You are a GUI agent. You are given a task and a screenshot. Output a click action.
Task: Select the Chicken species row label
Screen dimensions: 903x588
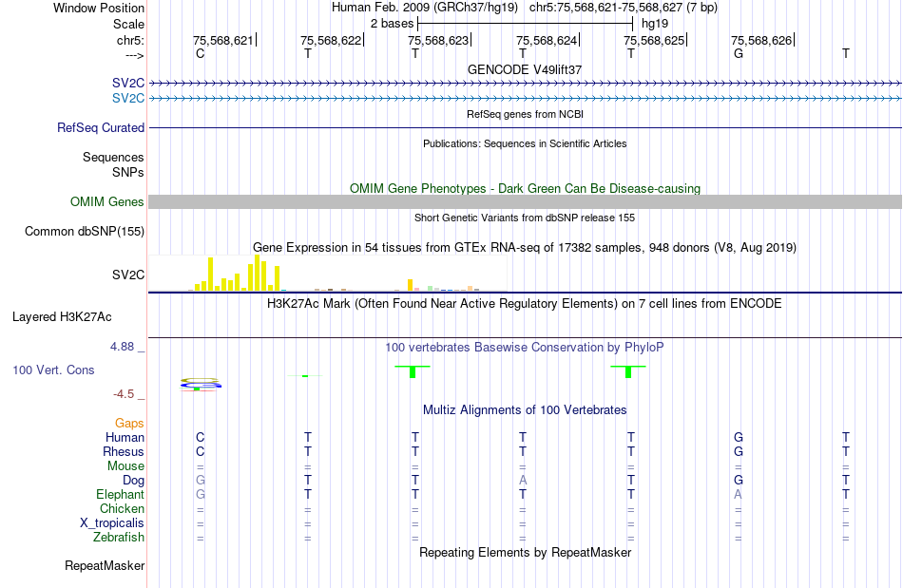[x=122, y=508]
